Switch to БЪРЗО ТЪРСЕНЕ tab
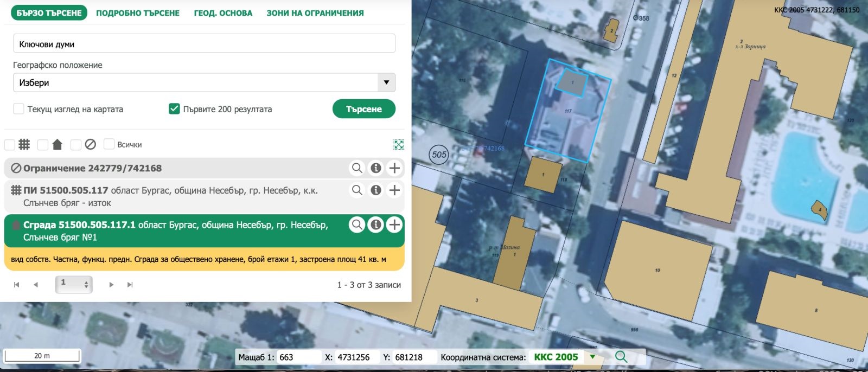This screenshot has height=372, width=868. tap(49, 13)
